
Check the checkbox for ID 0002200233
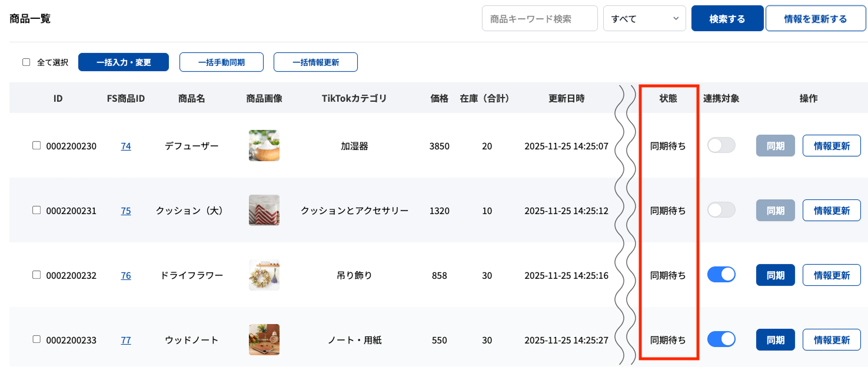[x=36, y=339]
